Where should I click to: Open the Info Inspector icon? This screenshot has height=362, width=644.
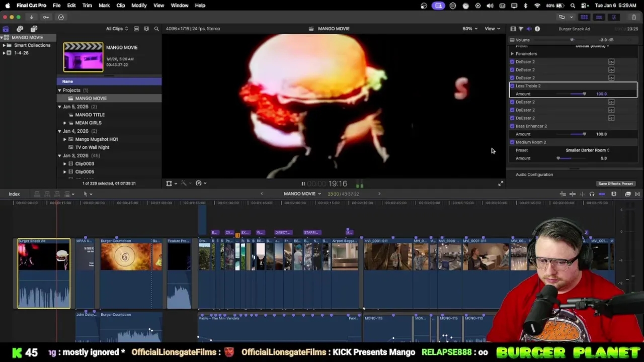click(537, 29)
